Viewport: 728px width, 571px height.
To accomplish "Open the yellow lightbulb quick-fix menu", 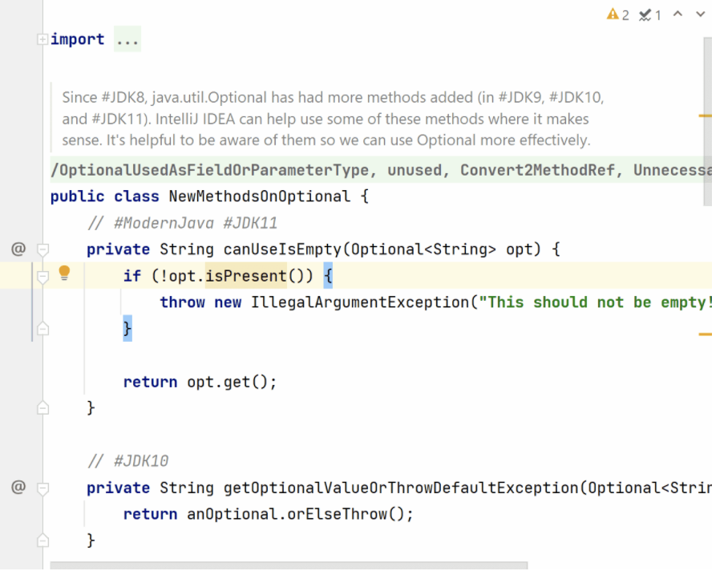I will (64, 273).
